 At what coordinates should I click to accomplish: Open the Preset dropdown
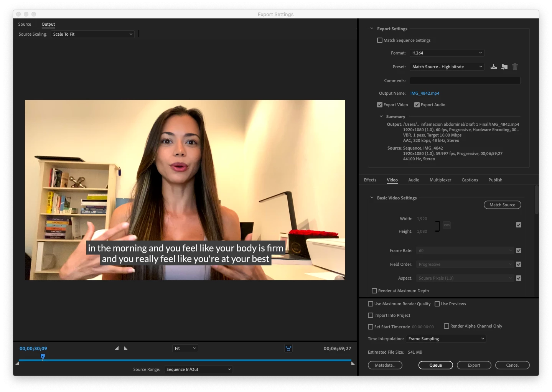[x=447, y=67]
